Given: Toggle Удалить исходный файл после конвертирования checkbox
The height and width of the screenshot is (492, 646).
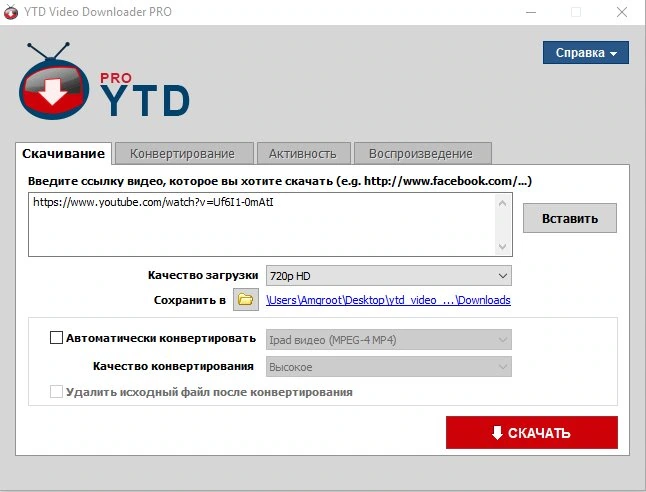Looking at the screenshot, I should [x=56, y=391].
